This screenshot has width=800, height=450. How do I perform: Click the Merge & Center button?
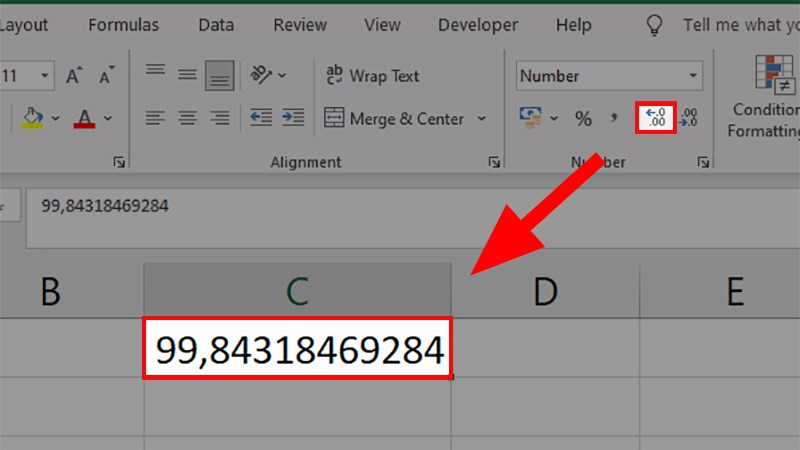tap(394, 119)
